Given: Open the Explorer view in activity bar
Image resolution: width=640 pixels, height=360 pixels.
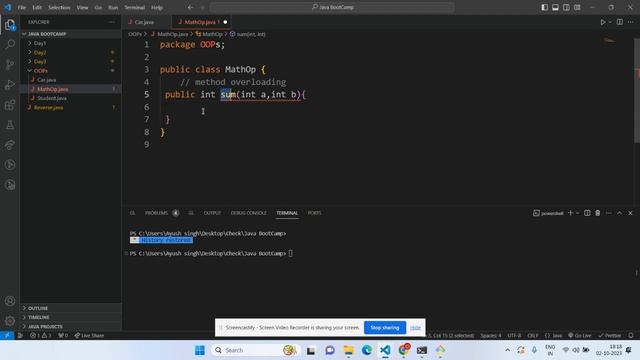Looking at the screenshot, I should 10,25.
